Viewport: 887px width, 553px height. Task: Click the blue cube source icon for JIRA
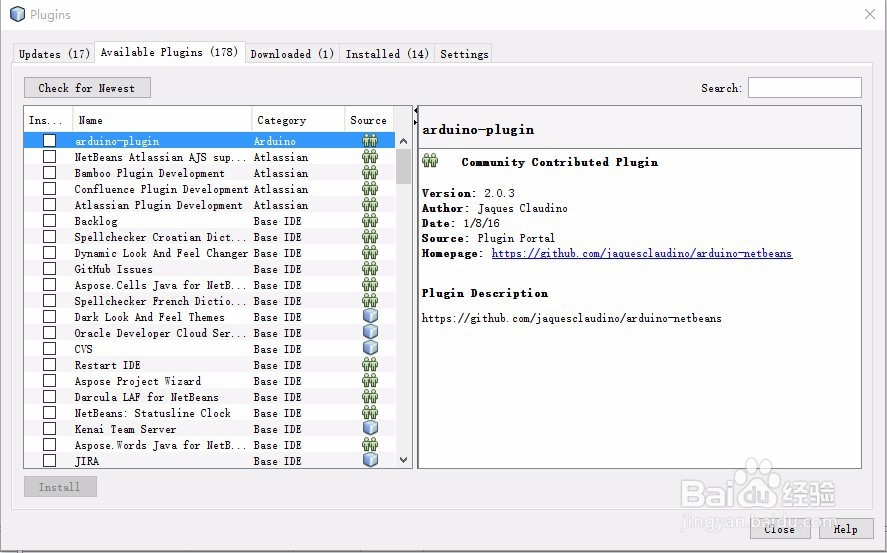point(370,460)
